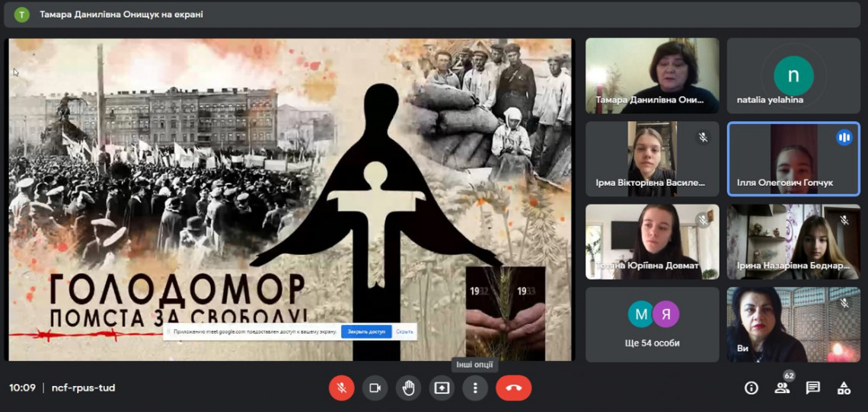Click the clock time '10:09'
Image resolution: width=868 pixels, height=412 pixels.
point(23,388)
